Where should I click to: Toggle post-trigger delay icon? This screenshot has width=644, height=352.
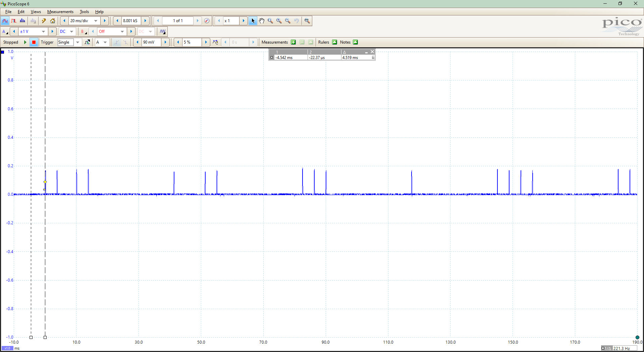pos(215,42)
